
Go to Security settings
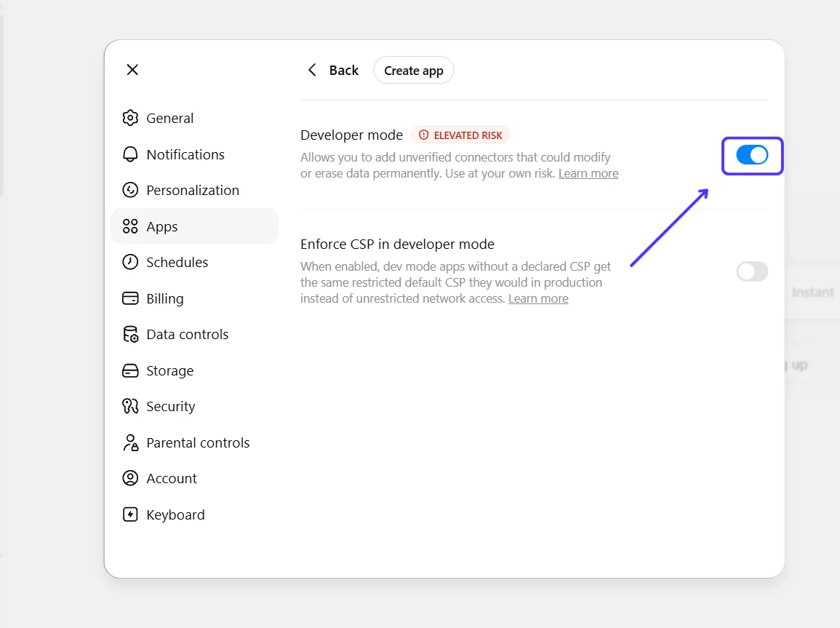tap(194, 406)
